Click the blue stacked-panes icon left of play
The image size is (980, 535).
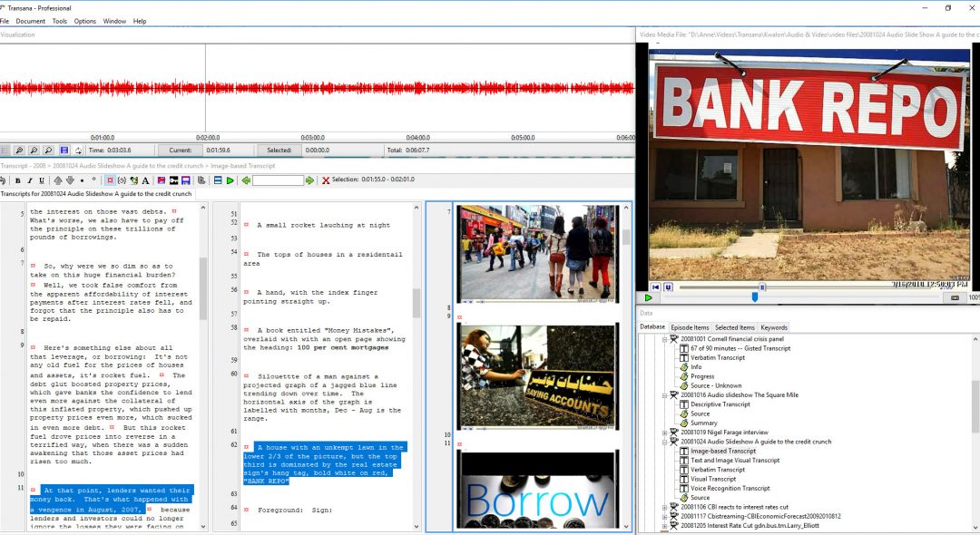click(x=218, y=180)
